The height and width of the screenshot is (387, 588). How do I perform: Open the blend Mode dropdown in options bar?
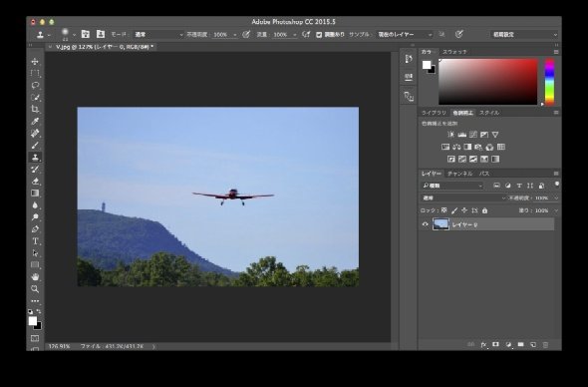point(158,35)
